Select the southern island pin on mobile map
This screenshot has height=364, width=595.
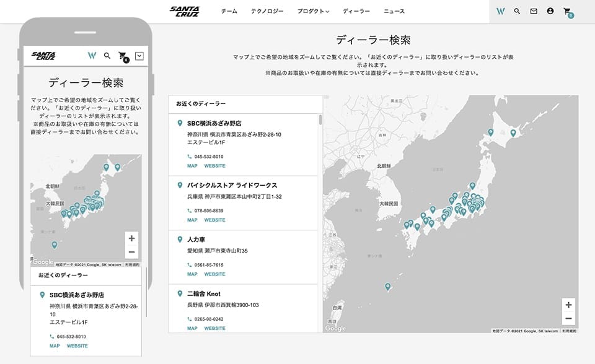(55, 245)
